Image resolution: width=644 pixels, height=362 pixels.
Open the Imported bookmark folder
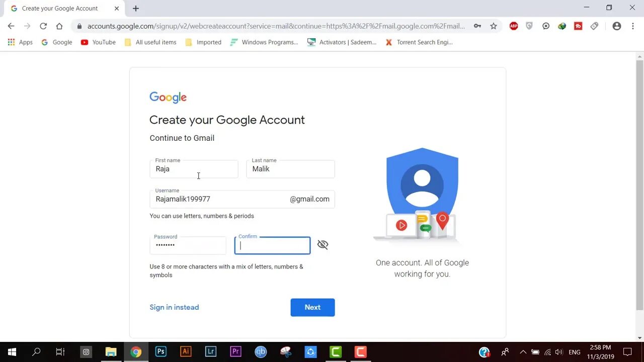203,42
